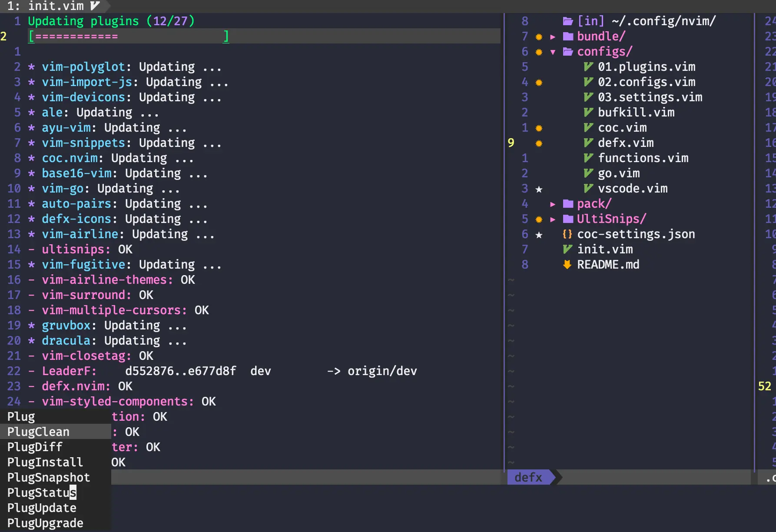Image resolution: width=776 pixels, height=532 pixels.
Task: Click the JSON braces icon of coc-settings.json
Action: point(567,234)
